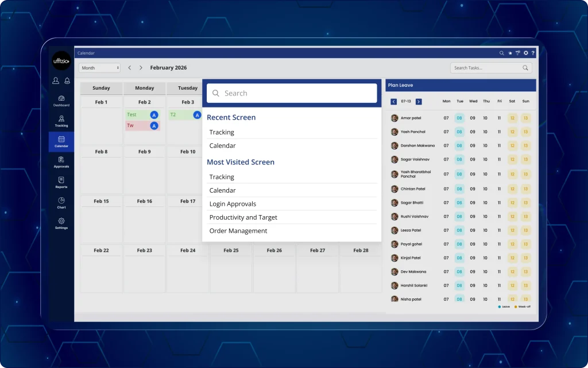Click the Plan Leave panel header

(461, 85)
